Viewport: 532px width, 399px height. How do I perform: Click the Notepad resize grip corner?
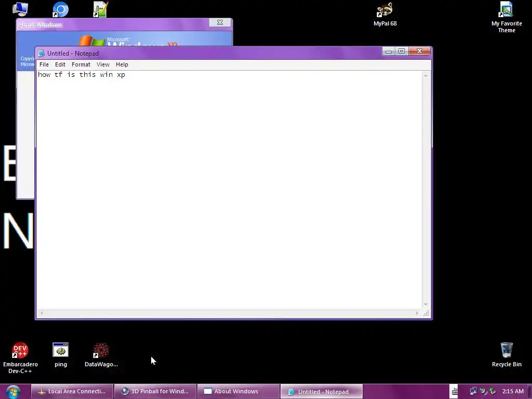426,313
